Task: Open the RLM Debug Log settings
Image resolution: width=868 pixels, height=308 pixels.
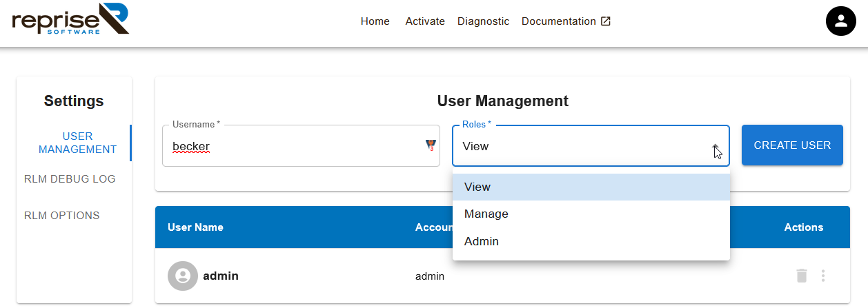Action: click(70, 179)
